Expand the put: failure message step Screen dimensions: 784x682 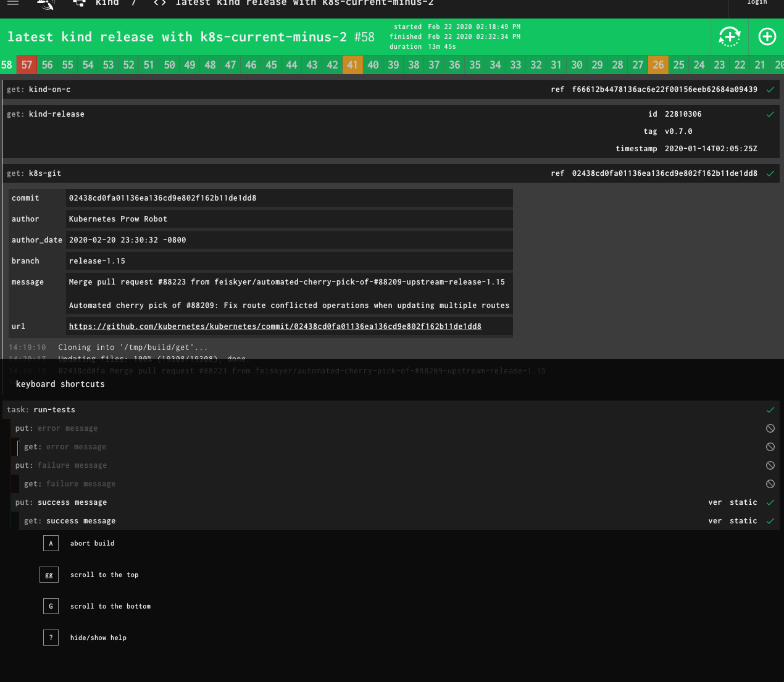pos(395,465)
